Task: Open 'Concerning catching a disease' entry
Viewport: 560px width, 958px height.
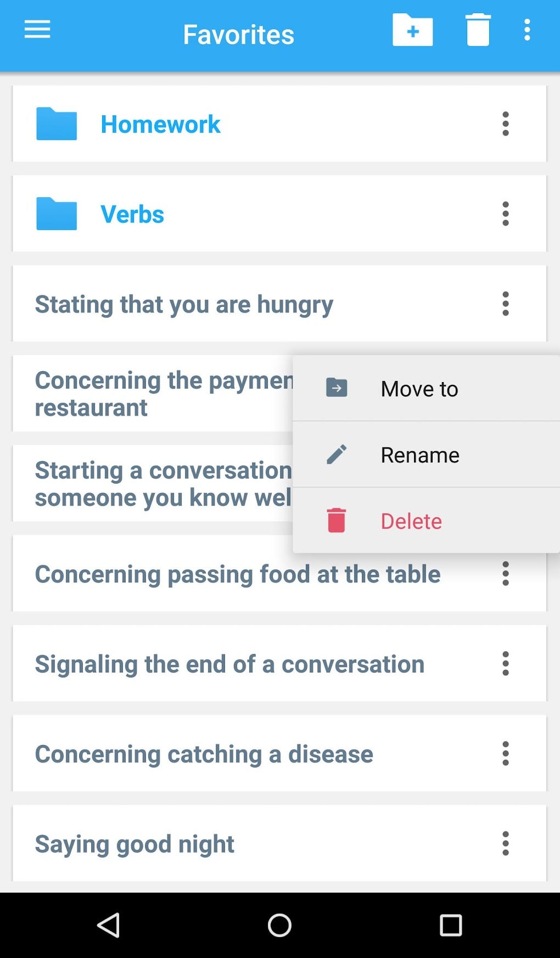Action: pos(204,754)
